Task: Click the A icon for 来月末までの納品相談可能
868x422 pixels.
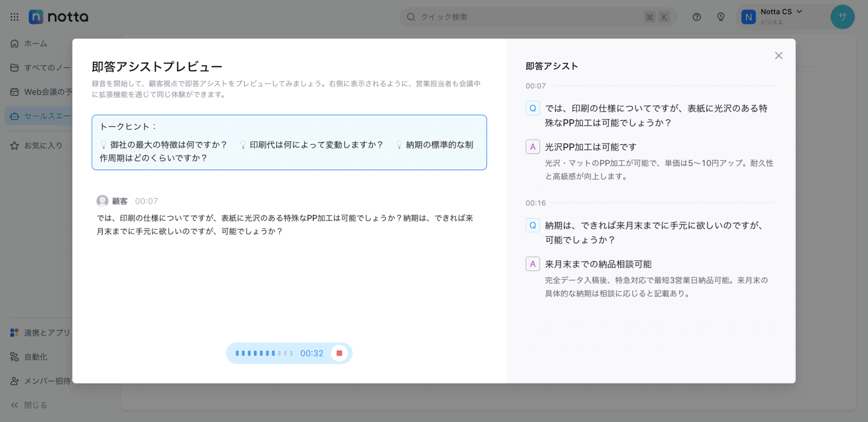Action: (533, 264)
